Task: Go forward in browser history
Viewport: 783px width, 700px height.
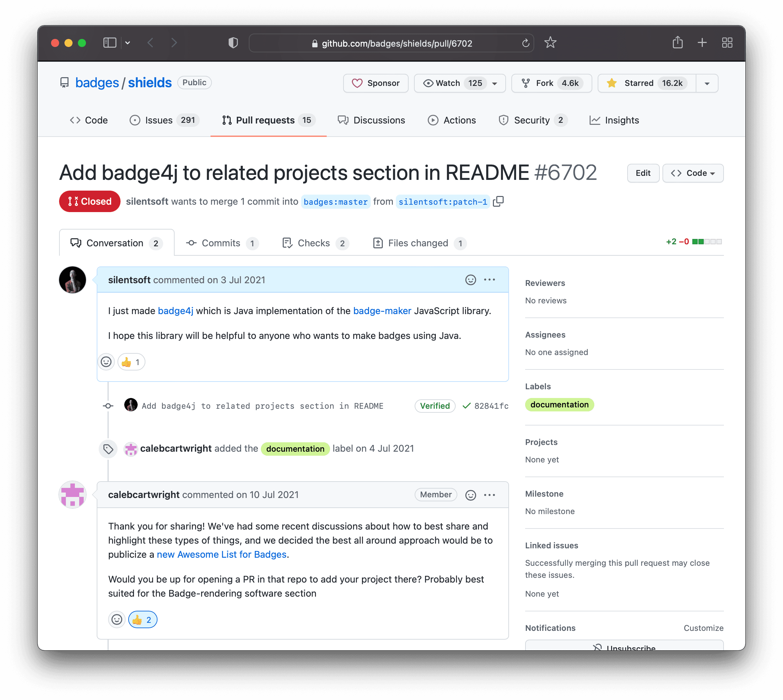Action: click(x=174, y=43)
